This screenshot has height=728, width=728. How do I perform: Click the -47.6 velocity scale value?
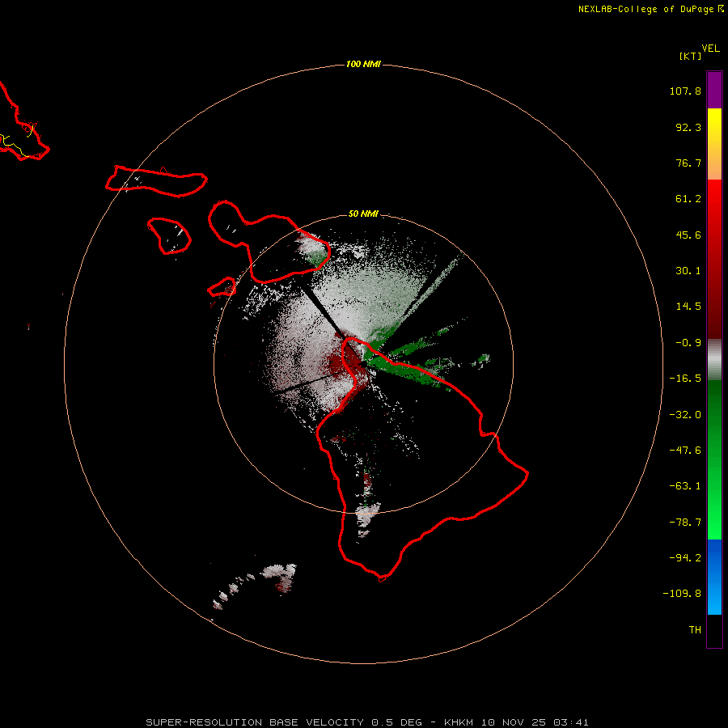pos(685,451)
